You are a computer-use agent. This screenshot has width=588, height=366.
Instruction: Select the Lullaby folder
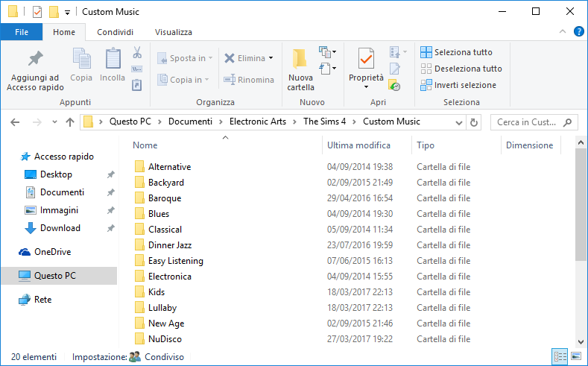(162, 308)
